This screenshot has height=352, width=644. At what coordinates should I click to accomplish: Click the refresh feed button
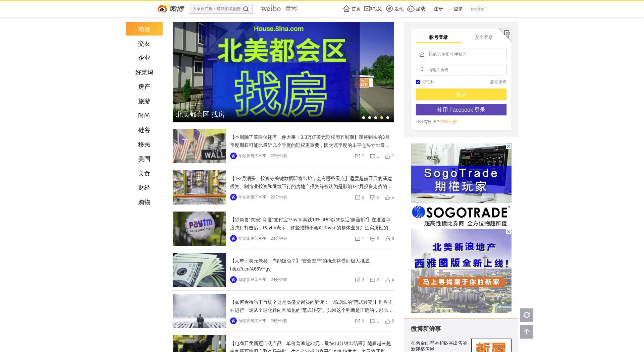tap(527, 315)
